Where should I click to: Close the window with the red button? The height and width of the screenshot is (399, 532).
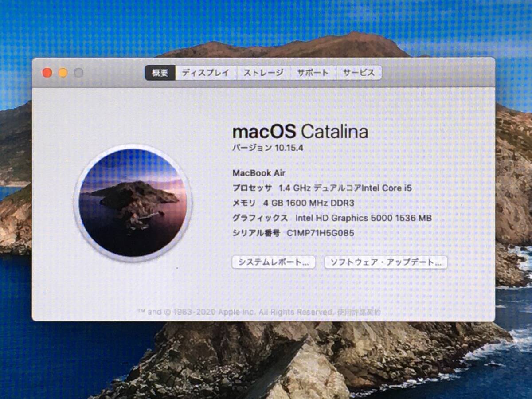[47, 73]
